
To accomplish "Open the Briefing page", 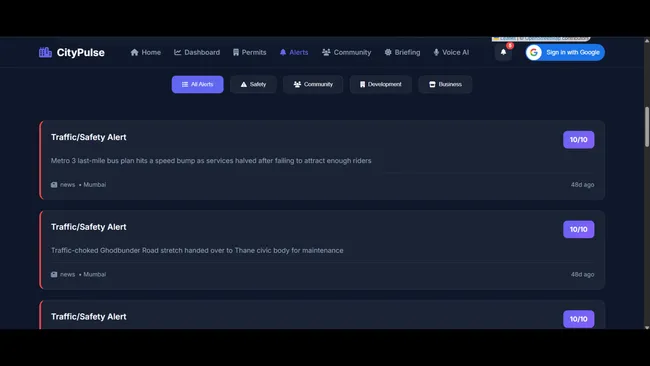I will point(402,52).
